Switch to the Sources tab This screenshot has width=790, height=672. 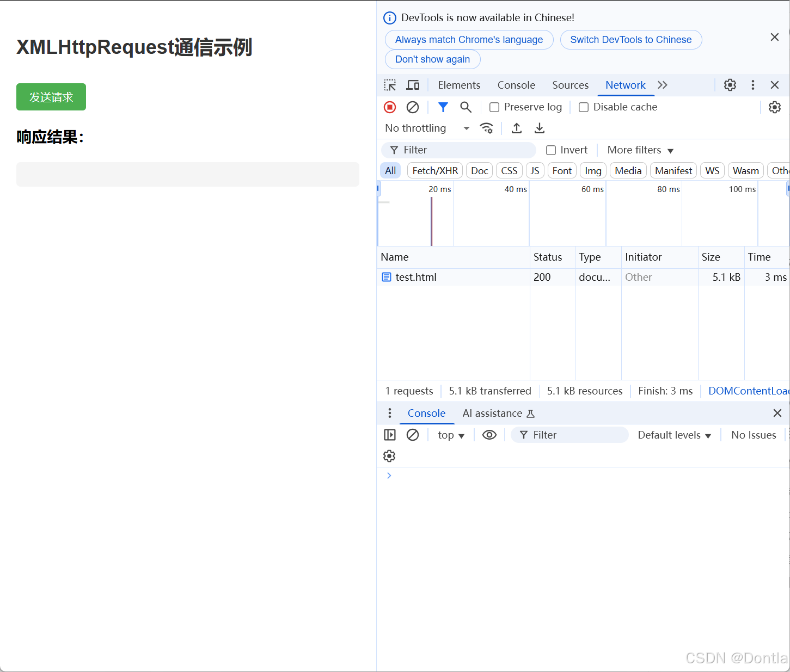click(x=570, y=85)
